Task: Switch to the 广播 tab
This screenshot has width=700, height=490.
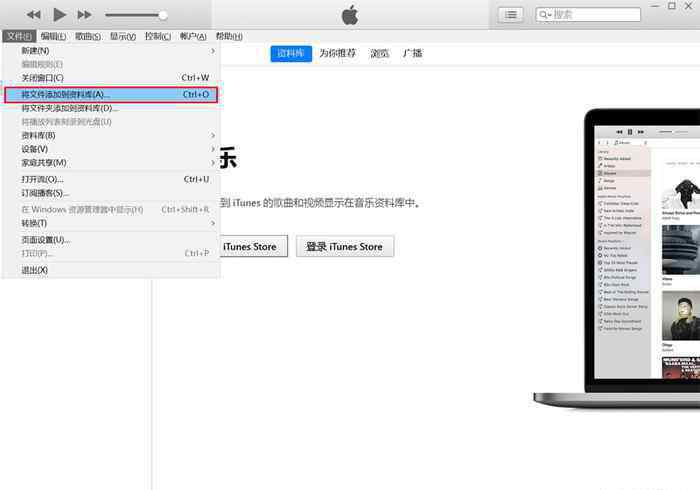Action: (412, 54)
